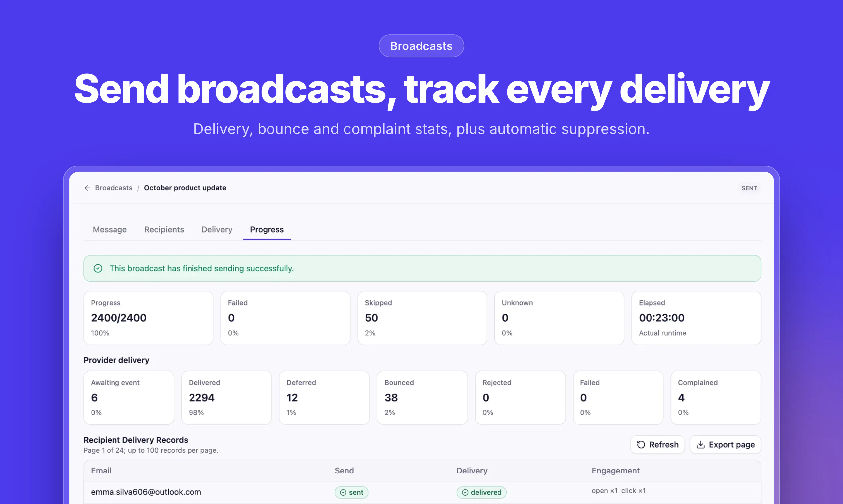
Task: Click the delivered status badge
Action: [x=482, y=492]
